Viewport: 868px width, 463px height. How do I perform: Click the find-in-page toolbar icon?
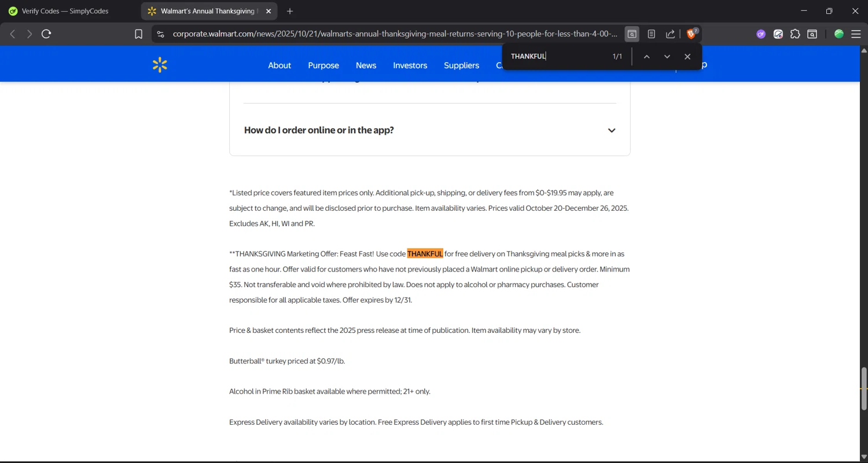(x=632, y=34)
